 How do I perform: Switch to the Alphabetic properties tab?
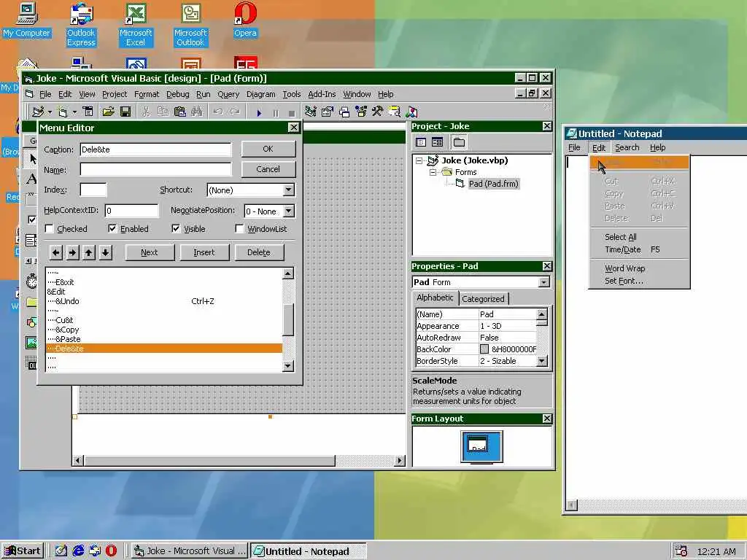pos(435,297)
